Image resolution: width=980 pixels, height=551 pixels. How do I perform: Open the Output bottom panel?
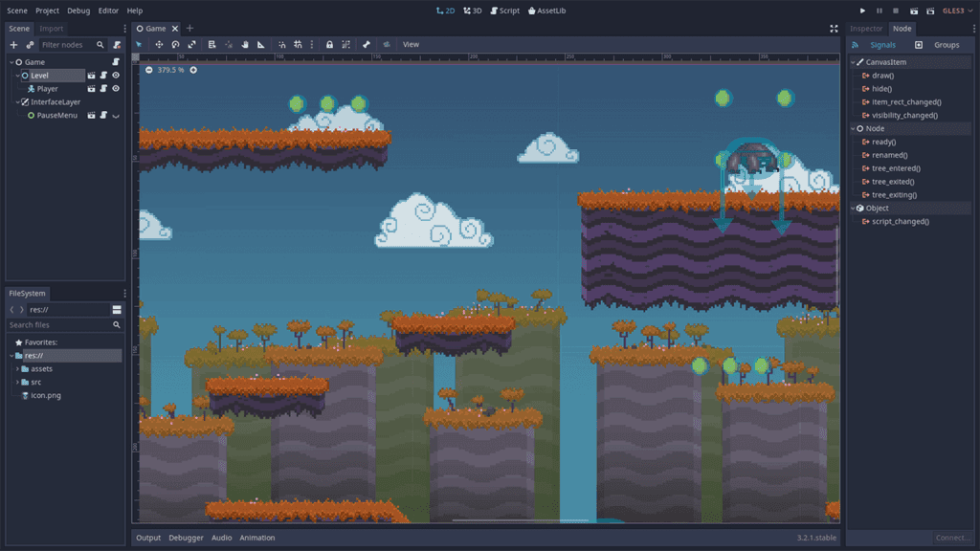point(148,538)
